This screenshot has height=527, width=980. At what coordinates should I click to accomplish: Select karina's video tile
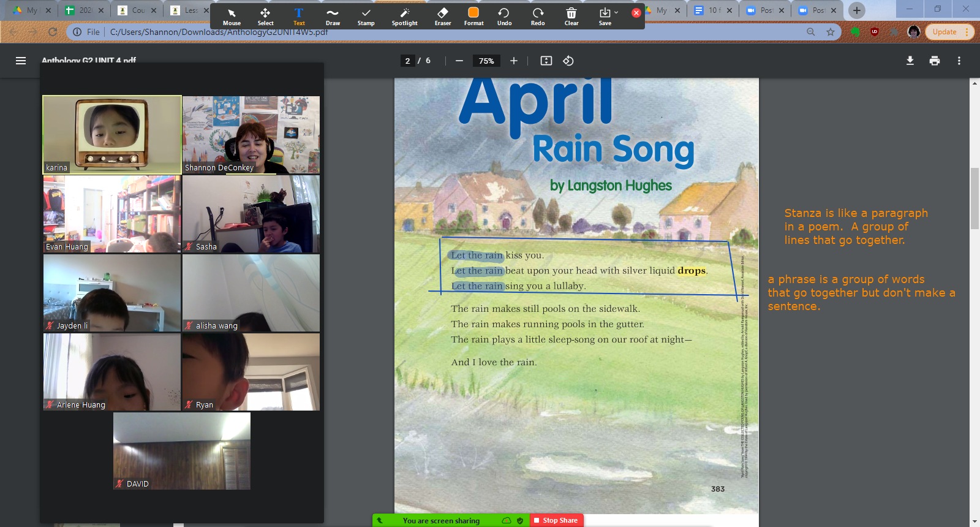pos(112,135)
